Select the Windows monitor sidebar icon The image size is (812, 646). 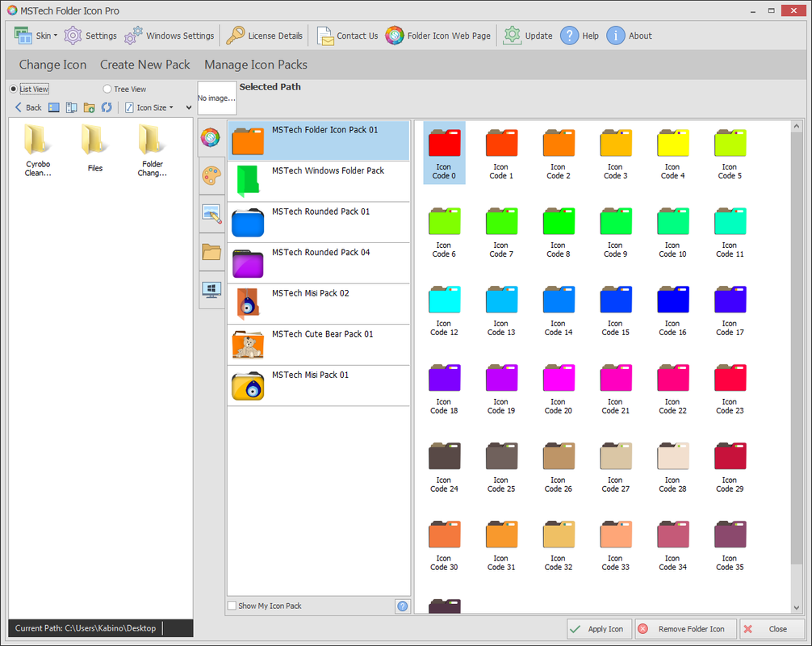pos(211,290)
